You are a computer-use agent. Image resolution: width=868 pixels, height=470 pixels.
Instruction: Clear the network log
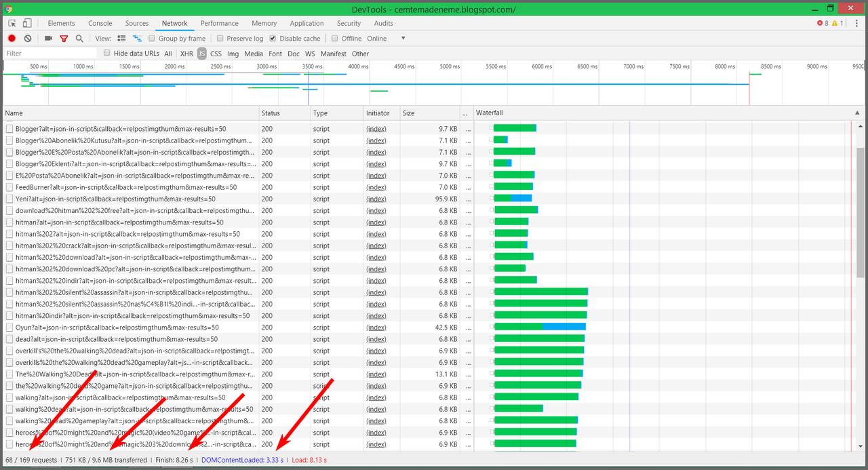point(28,39)
